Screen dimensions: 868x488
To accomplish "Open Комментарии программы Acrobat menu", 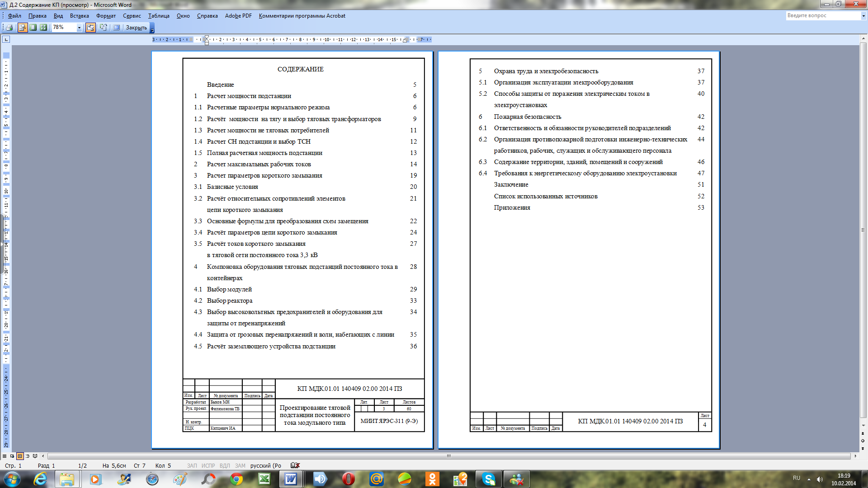I will (302, 16).
